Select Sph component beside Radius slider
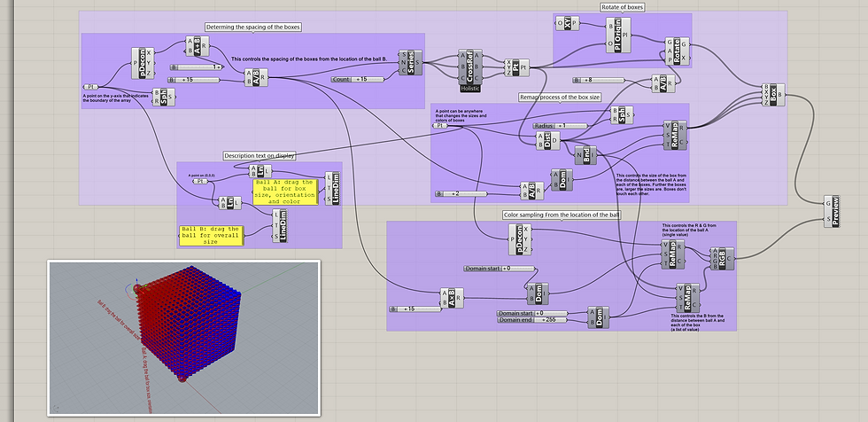The width and height of the screenshot is (868, 422). [623, 115]
